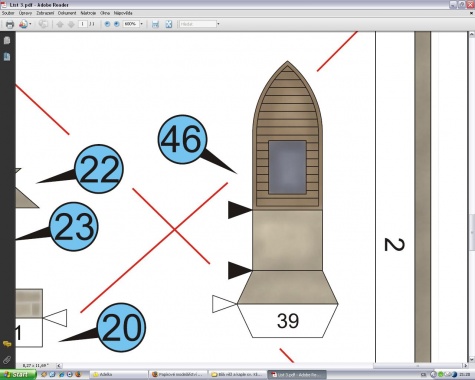Image resolution: width=475 pixels, height=380 pixels.
Task: Click the horizontal scrollbar thumb
Action: (418, 366)
